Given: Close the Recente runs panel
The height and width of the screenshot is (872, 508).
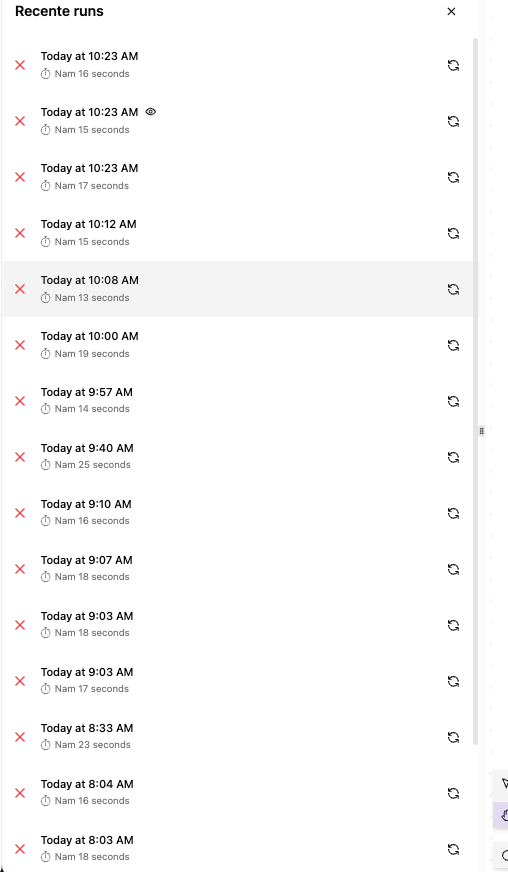Looking at the screenshot, I should (x=451, y=11).
